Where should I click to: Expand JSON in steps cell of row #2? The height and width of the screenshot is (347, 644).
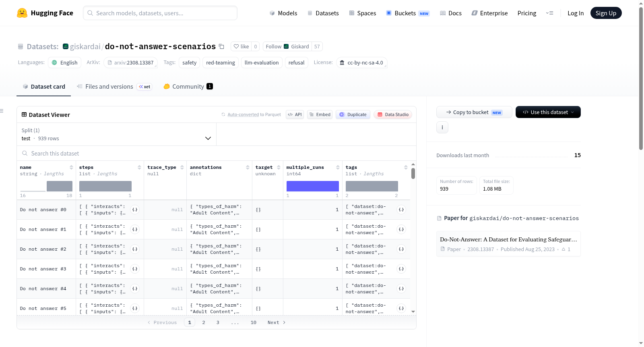point(135,249)
